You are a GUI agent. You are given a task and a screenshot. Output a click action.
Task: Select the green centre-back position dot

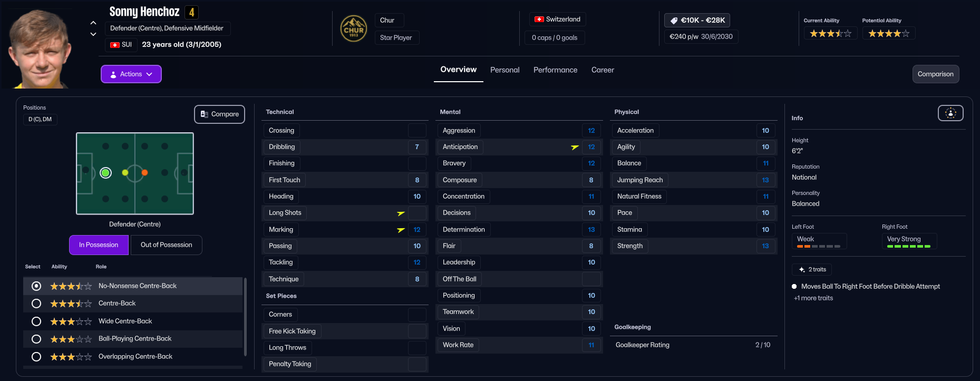(105, 173)
